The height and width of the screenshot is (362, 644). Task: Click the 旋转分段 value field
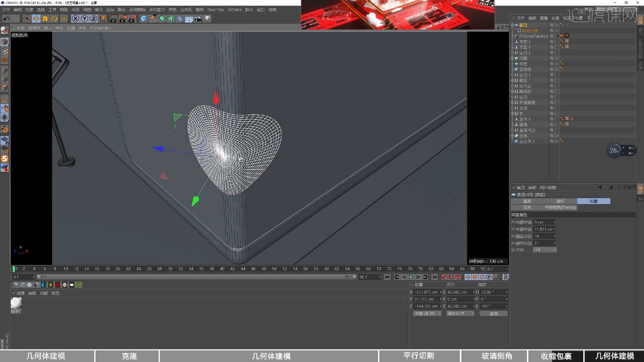[544, 243]
